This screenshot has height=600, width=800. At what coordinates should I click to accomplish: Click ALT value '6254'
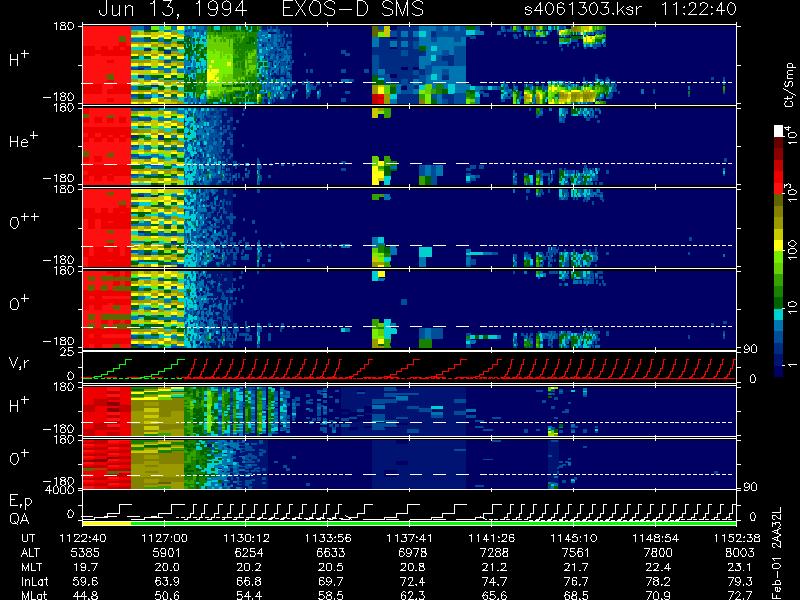(248, 553)
